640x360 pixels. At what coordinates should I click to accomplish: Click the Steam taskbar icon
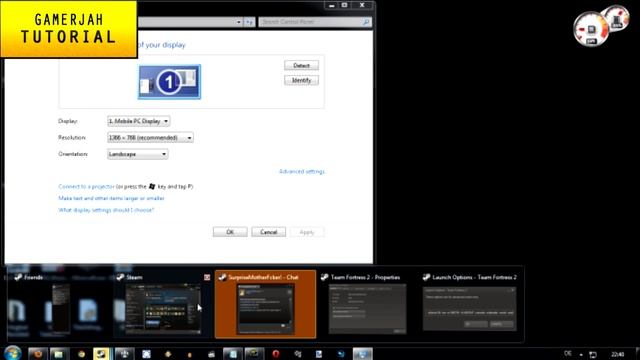click(x=101, y=354)
